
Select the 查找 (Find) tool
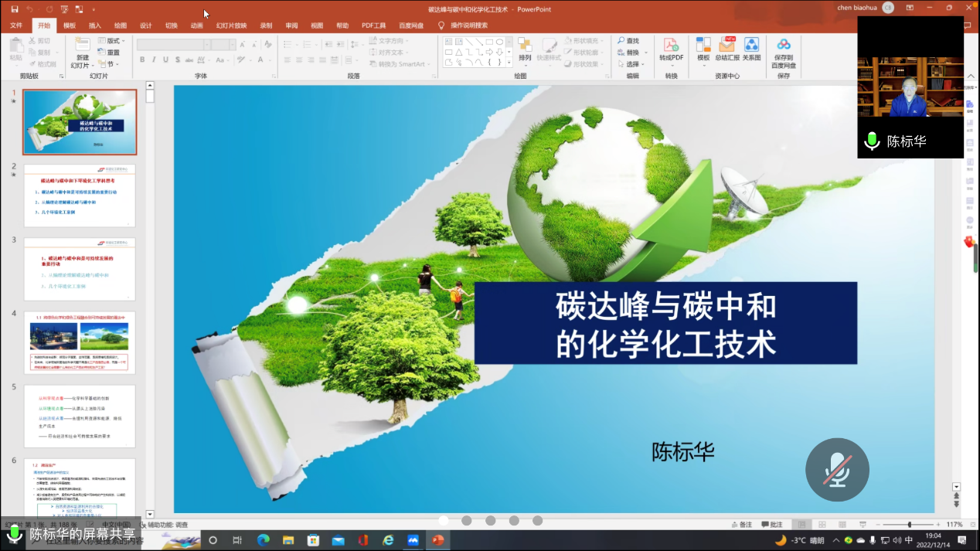(x=628, y=41)
